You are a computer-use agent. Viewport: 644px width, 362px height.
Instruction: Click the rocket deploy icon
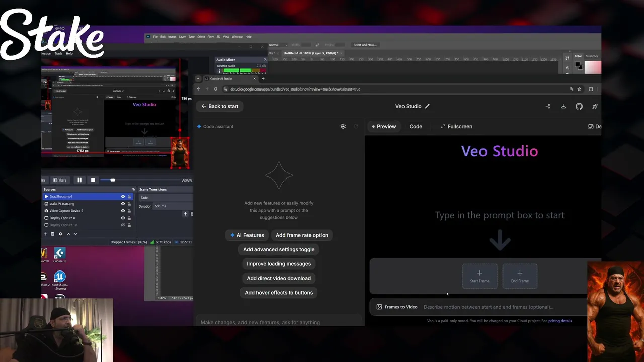595,106
